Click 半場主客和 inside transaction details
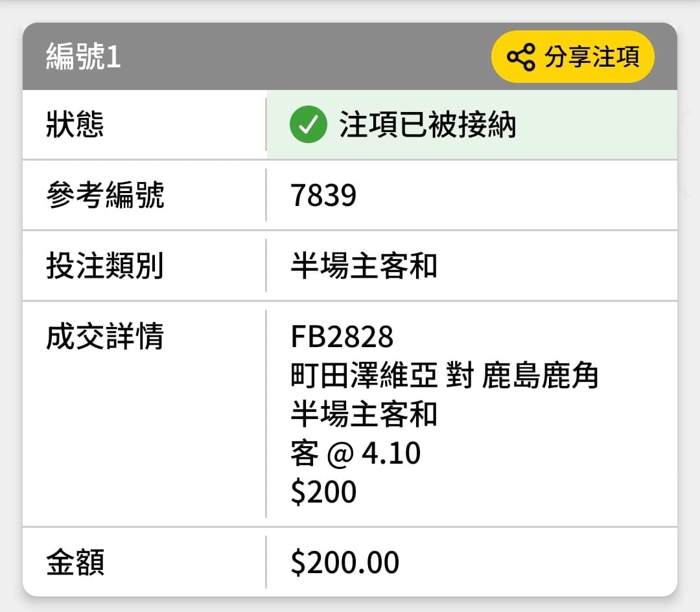 (364, 414)
